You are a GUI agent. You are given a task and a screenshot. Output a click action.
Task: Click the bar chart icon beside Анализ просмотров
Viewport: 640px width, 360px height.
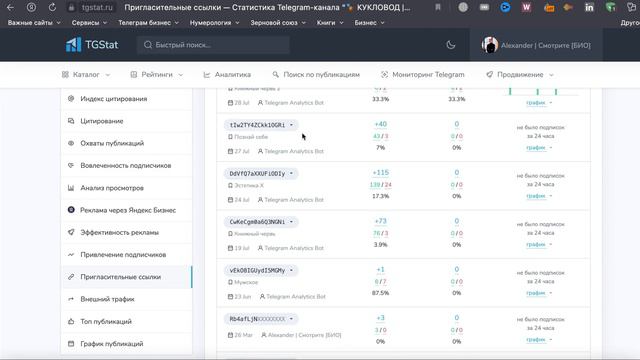71,188
